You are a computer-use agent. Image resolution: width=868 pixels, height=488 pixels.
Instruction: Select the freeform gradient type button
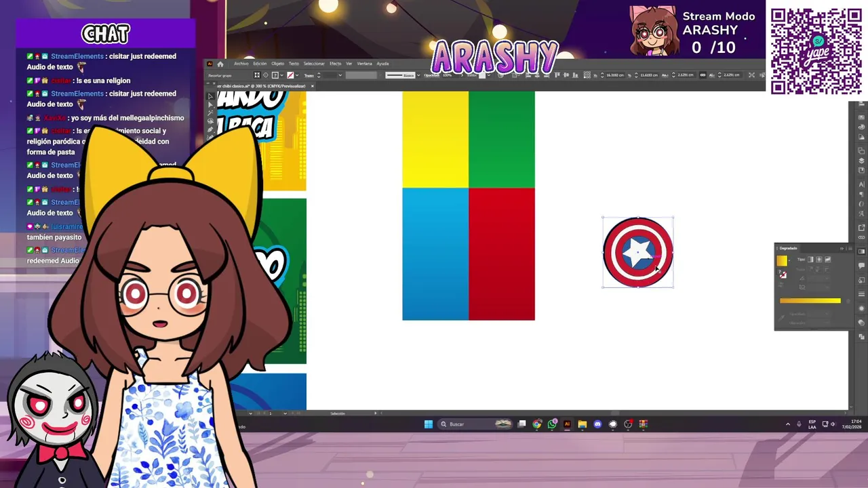pyautogui.click(x=828, y=260)
